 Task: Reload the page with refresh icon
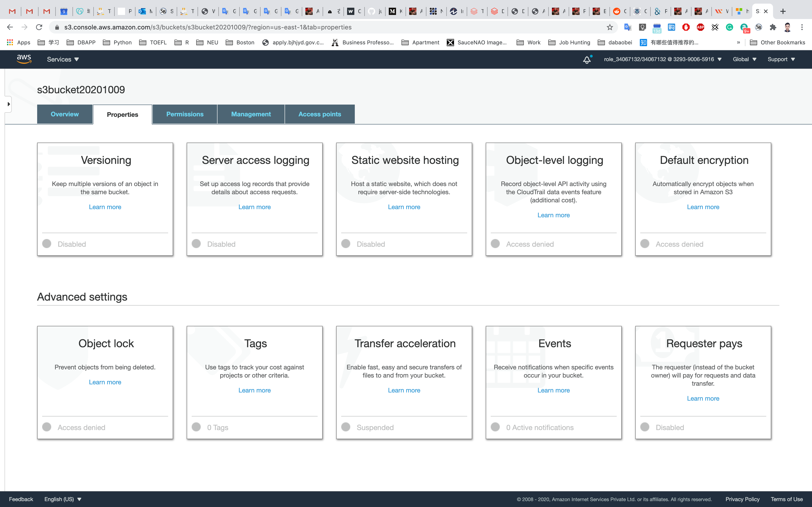39,27
